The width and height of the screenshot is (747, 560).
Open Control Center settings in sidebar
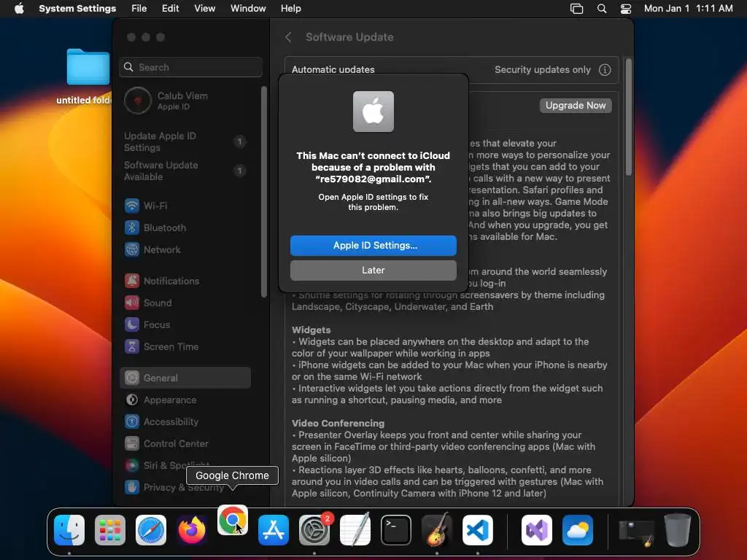click(x=187, y=444)
